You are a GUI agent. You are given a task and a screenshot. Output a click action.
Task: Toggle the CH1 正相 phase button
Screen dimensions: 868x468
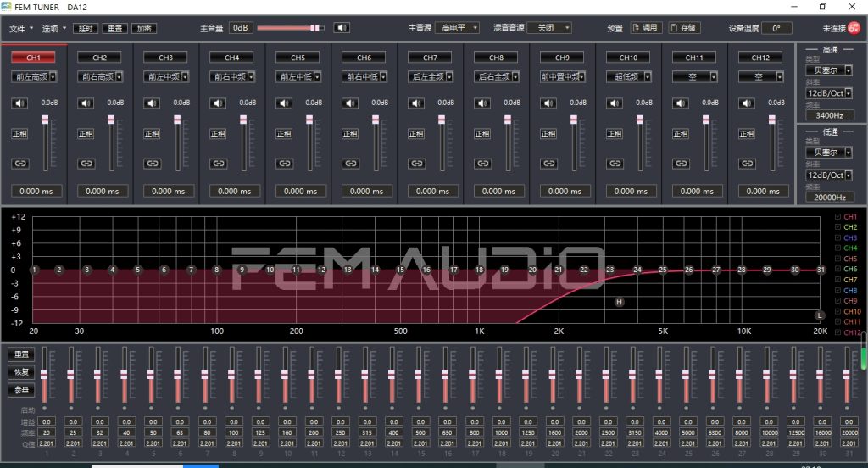click(19, 134)
